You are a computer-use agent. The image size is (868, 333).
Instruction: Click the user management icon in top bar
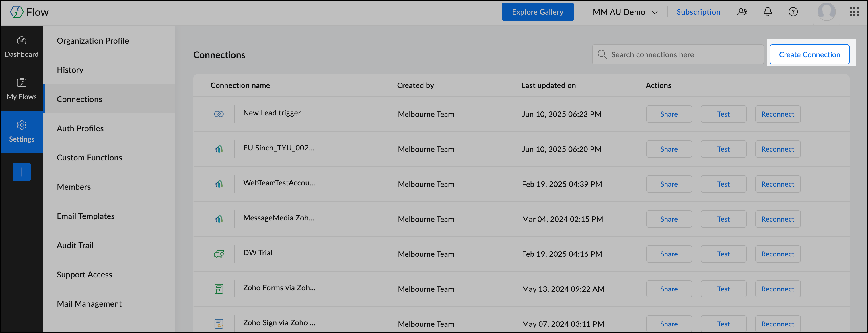742,12
